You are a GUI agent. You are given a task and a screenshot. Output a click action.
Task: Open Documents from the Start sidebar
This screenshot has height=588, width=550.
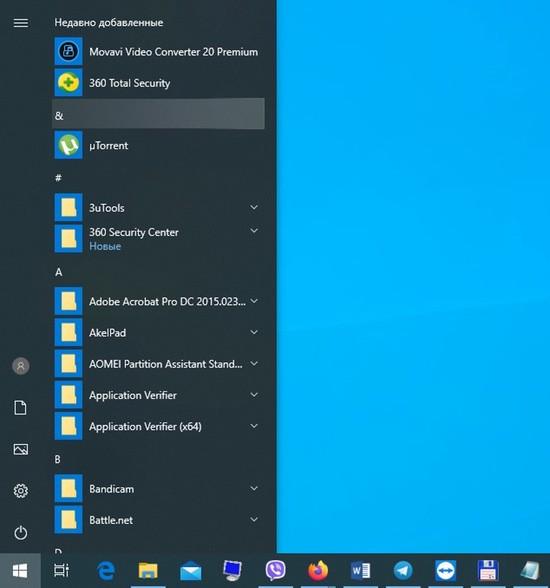(21, 408)
